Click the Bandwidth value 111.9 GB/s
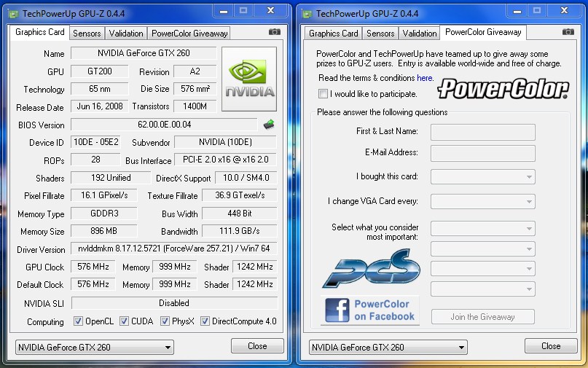This screenshot has width=588, height=368. coord(239,231)
